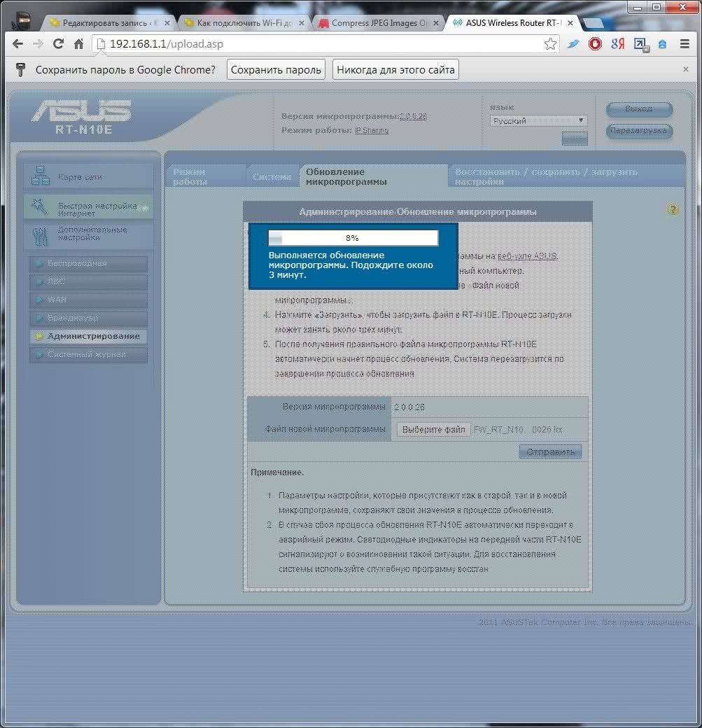Click the browser back arrow
The height and width of the screenshot is (728, 702).
click(x=18, y=44)
